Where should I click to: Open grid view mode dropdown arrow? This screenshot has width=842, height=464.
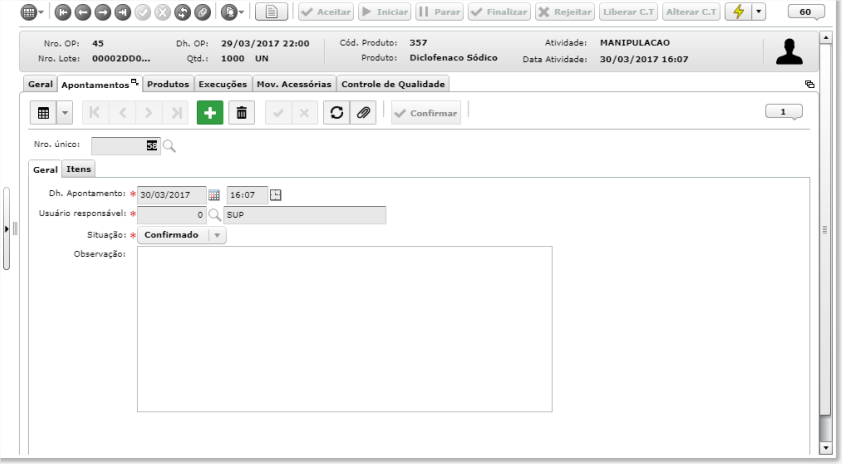tap(65, 113)
